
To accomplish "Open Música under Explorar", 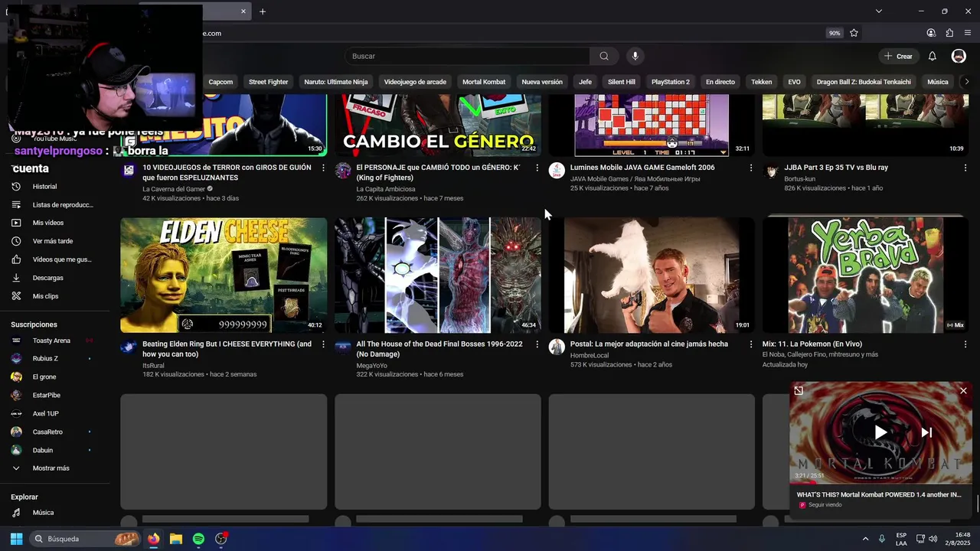I will (55, 513).
